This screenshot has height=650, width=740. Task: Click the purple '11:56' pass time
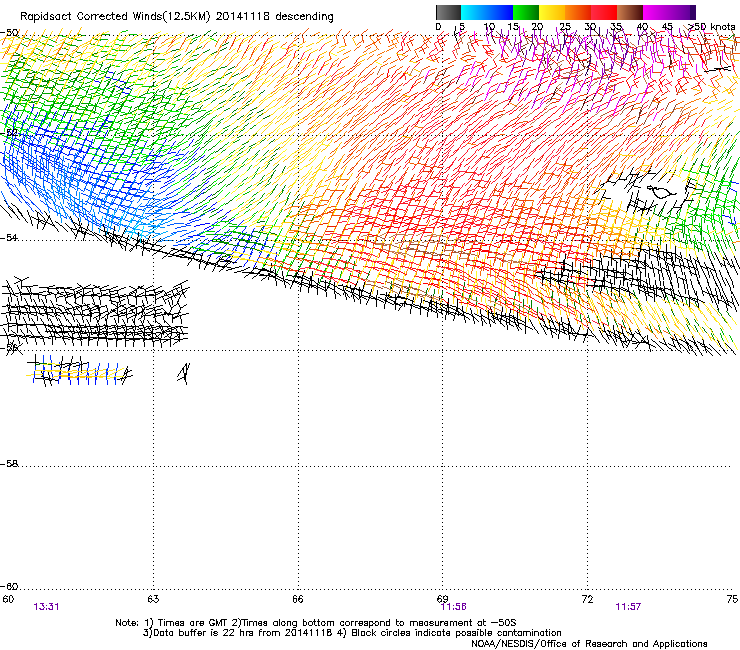[x=454, y=607]
